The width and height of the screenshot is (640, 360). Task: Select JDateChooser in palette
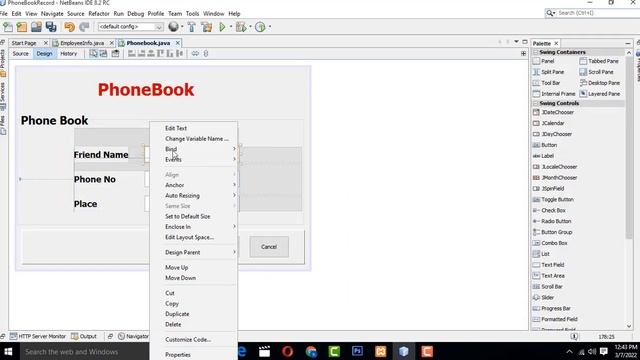(x=553, y=112)
